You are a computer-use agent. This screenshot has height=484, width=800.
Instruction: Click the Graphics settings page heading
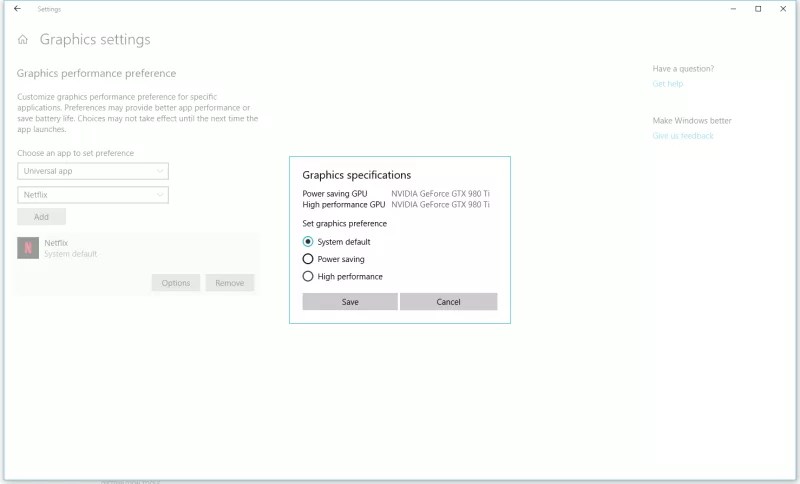click(95, 40)
